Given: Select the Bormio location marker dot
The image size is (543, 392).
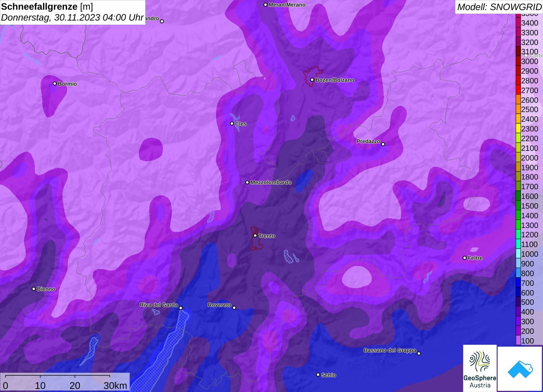Looking at the screenshot, I should (55, 83).
